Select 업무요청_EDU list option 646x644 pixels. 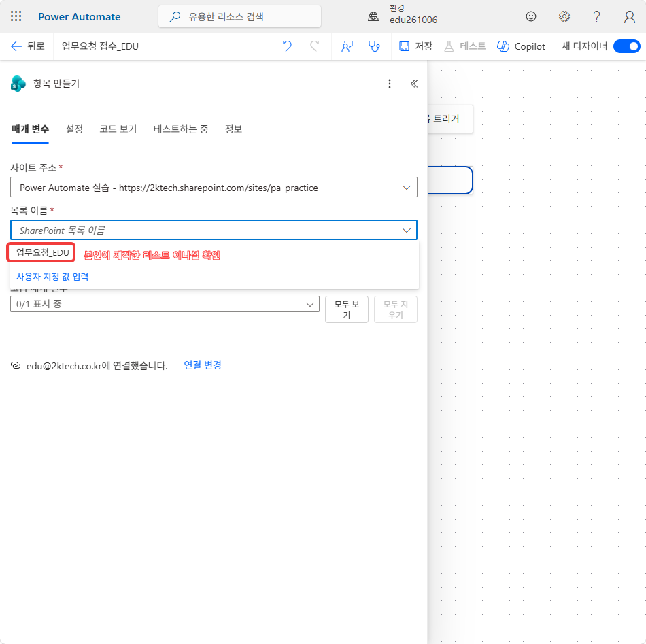pos(42,252)
